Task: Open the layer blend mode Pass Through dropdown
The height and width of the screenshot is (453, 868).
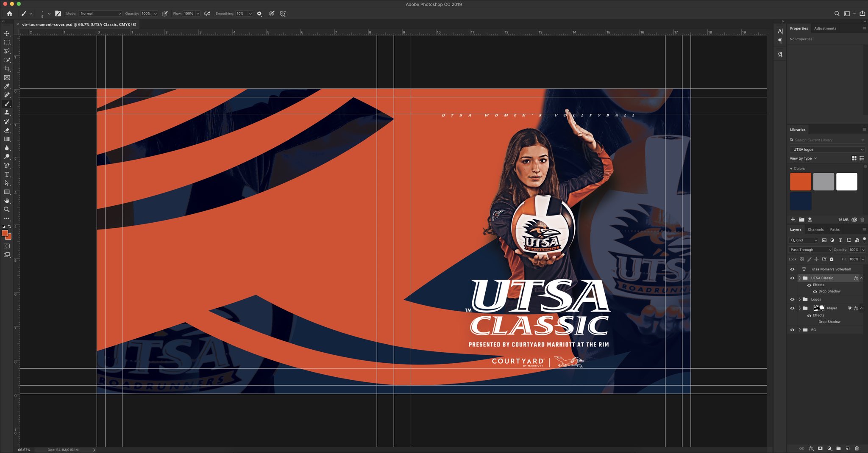Action: pyautogui.click(x=810, y=250)
